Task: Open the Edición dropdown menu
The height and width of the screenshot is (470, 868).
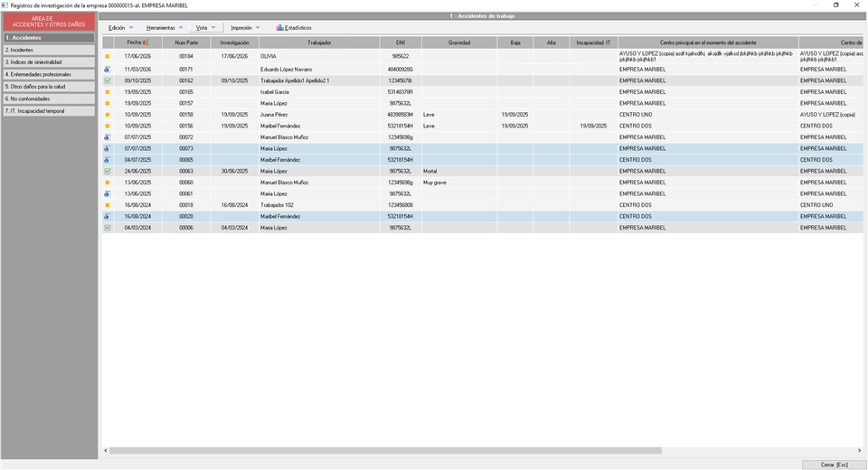Action: pos(120,28)
